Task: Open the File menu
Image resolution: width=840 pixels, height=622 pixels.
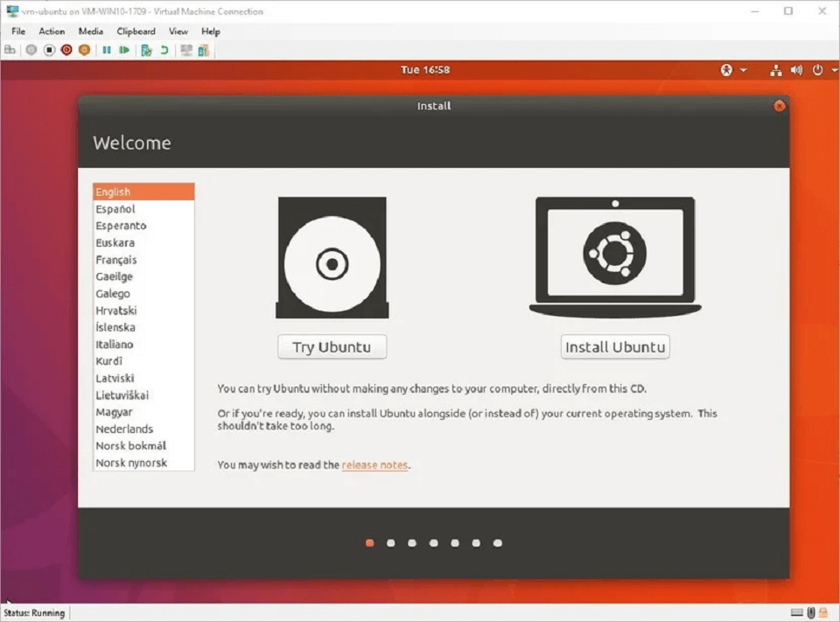Action: pyautogui.click(x=18, y=31)
